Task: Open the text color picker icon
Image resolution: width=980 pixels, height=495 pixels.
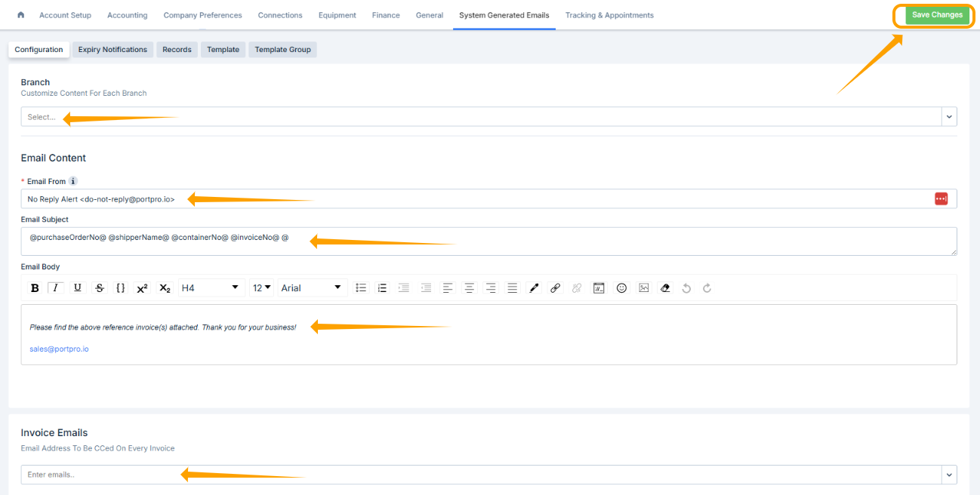Action: (x=535, y=288)
